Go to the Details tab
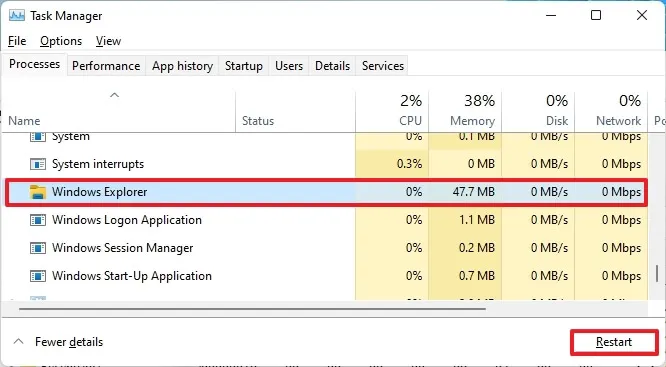 click(x=333, y=66)
